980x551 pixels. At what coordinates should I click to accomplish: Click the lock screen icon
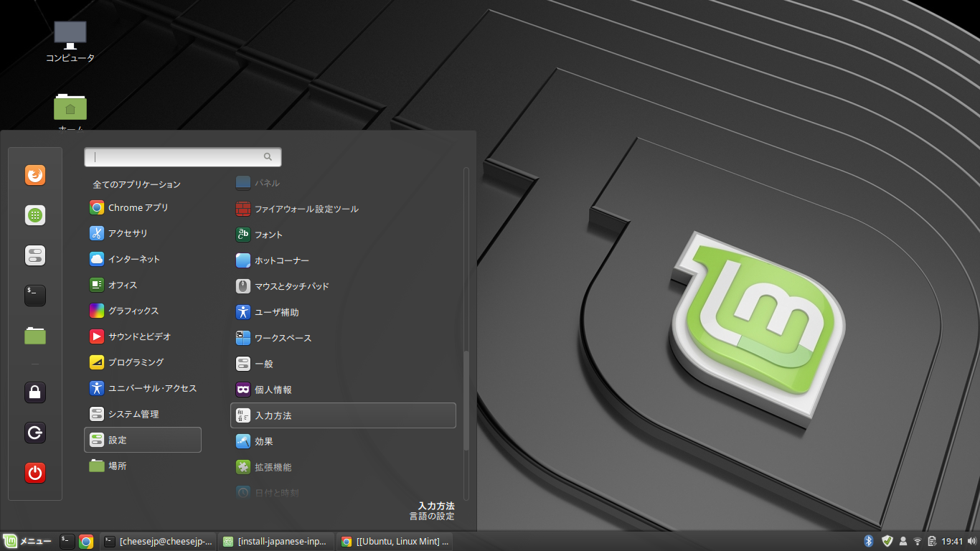35,392
